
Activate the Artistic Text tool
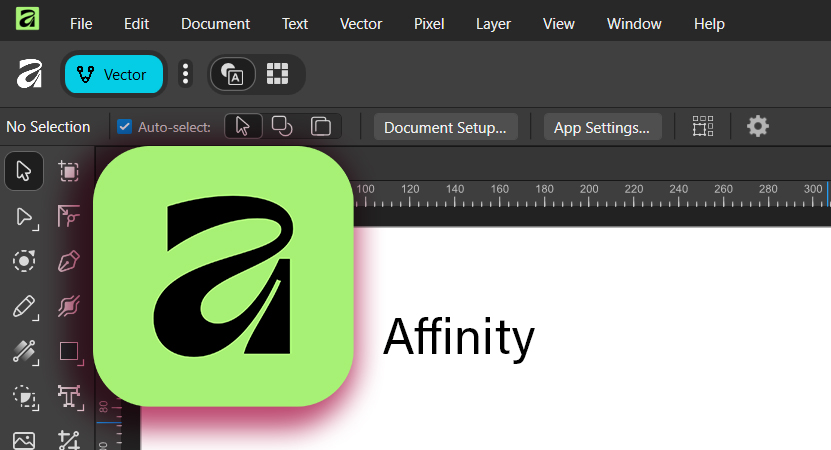click(x=69, y=396)
